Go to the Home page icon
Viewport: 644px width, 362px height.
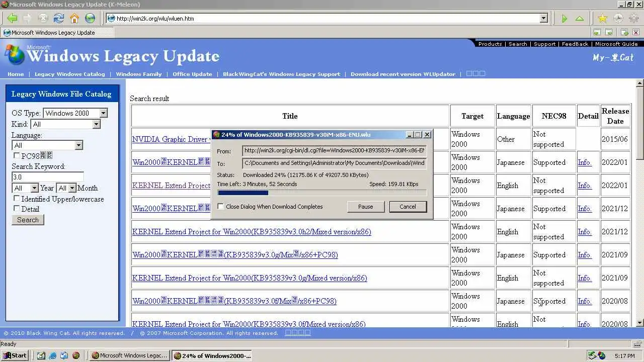click(74, 19)
